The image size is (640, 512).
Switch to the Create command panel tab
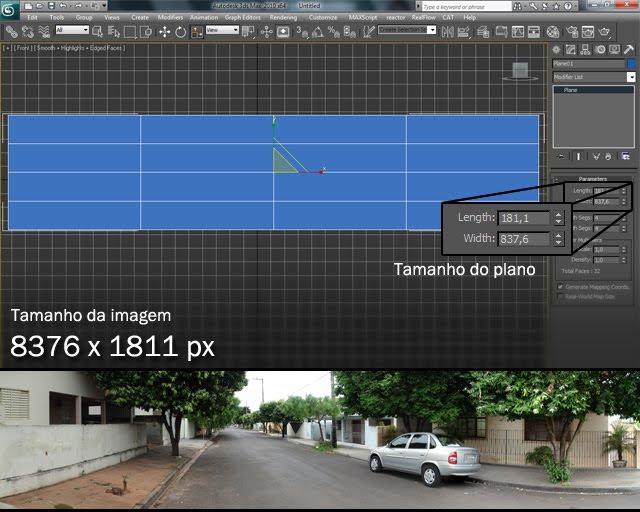coord(556,50)
